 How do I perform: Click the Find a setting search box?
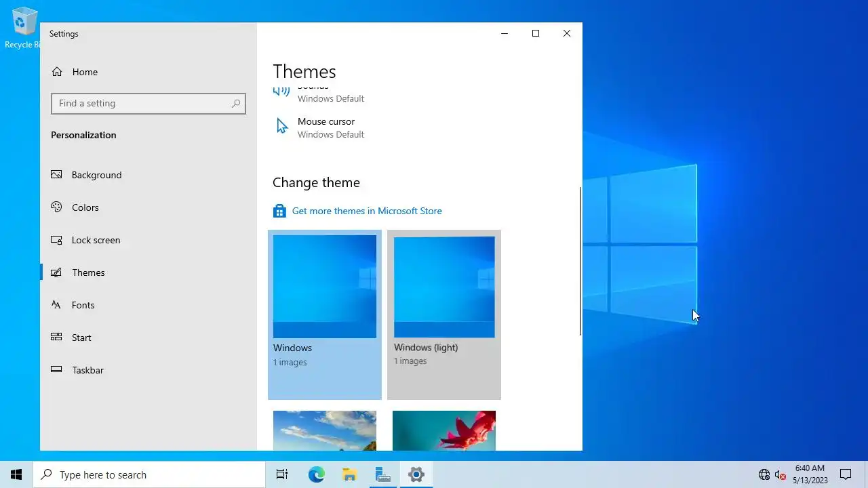[x=149, y=104]
